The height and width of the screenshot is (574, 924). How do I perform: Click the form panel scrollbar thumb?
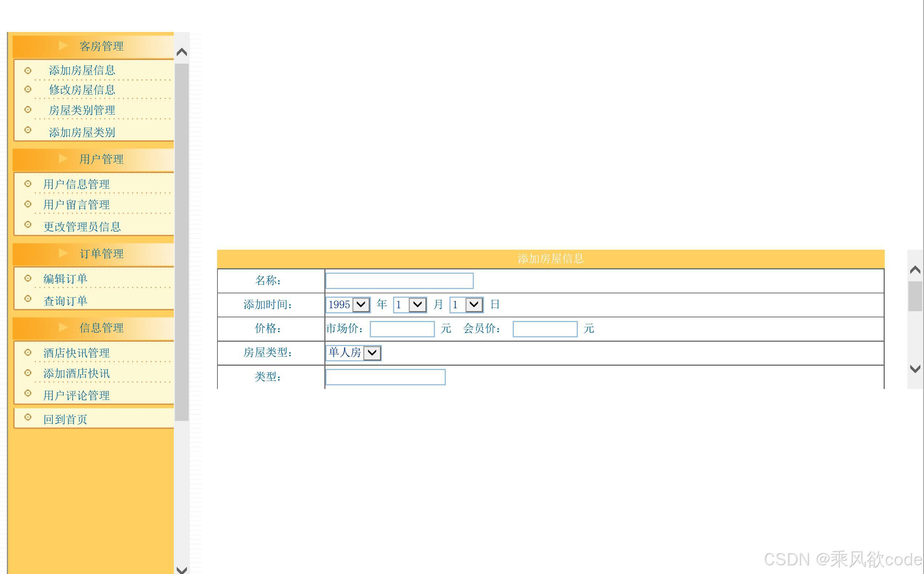point(915,296)
